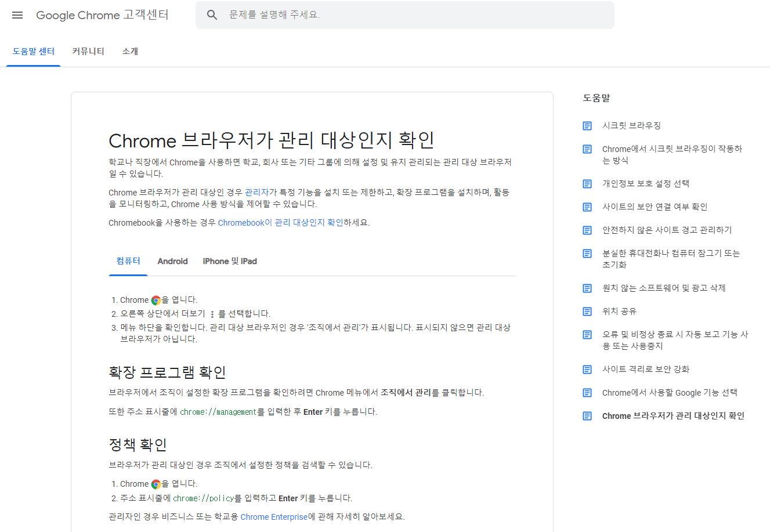
Task: Click the chrome://management text
Action: pos(218,412)
